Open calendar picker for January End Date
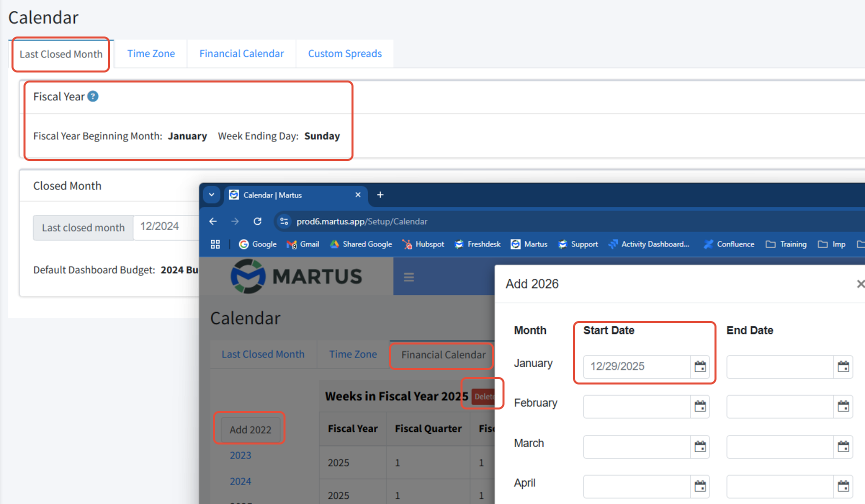 click(843, 366)
